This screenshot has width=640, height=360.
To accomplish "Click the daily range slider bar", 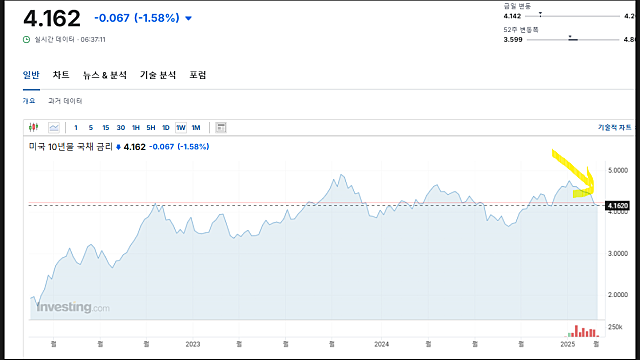I will click(x=572, y=16).
